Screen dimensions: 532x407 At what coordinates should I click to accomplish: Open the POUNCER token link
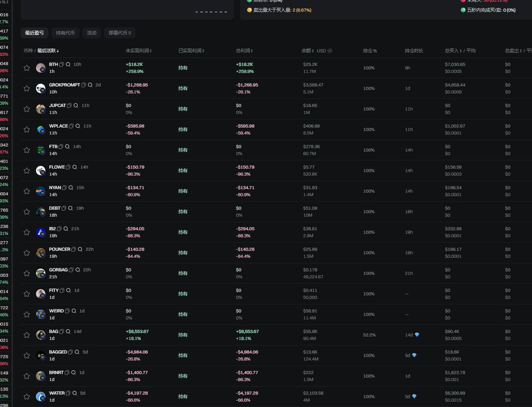point(60,249)
